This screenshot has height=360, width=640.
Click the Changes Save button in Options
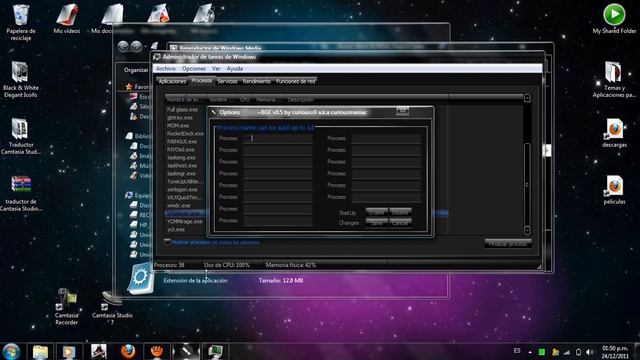coord(376,223)
